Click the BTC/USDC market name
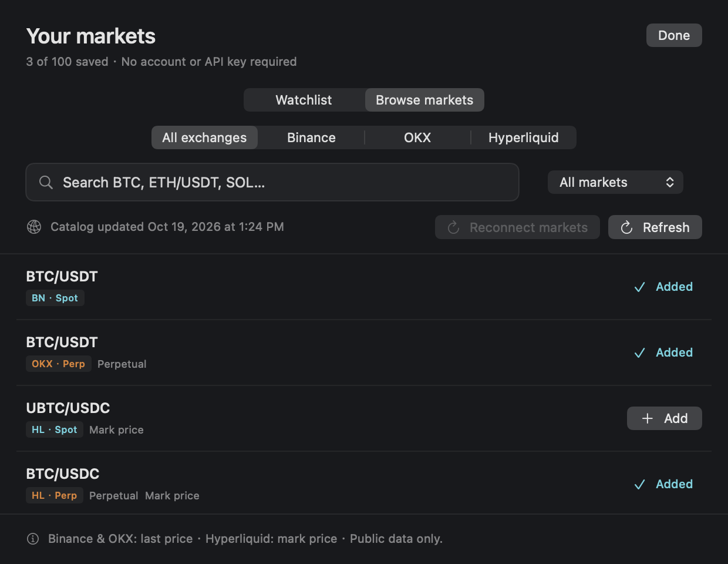The image size is (728, 564). (63, 474)
